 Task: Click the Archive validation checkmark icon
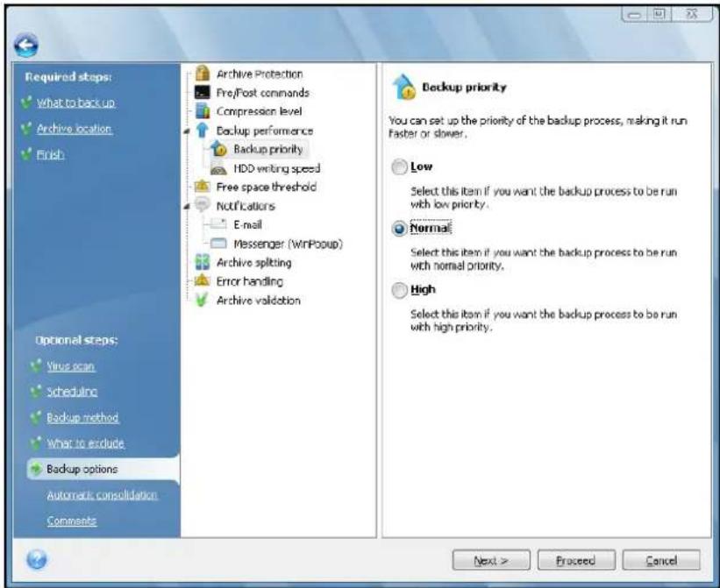pos(201,300)
